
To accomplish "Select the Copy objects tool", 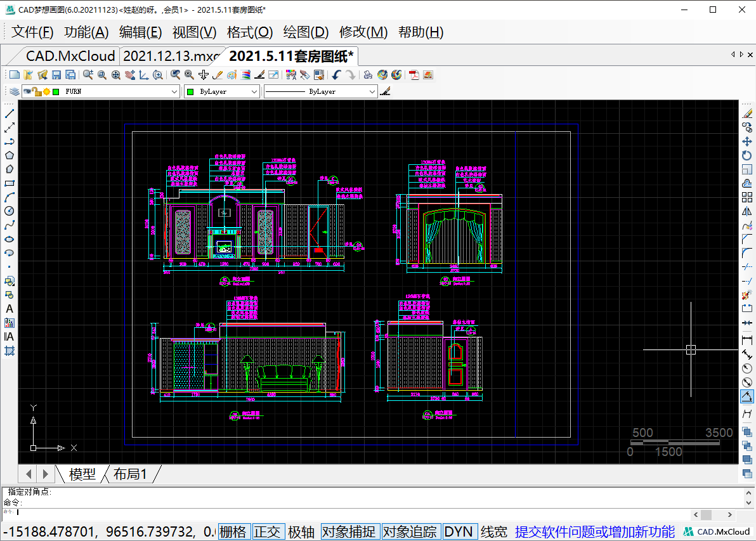I will pyautogui.click(x=747, y=127).
